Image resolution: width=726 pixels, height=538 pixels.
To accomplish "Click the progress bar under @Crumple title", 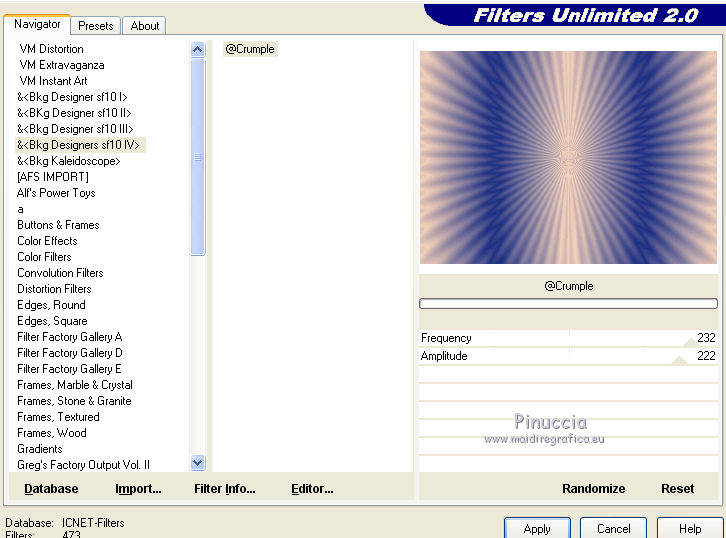I will point(568,304).
